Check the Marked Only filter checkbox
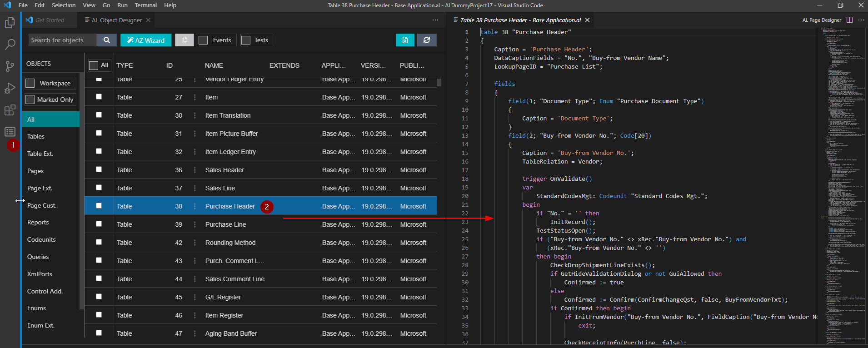 tap(30, 99)
